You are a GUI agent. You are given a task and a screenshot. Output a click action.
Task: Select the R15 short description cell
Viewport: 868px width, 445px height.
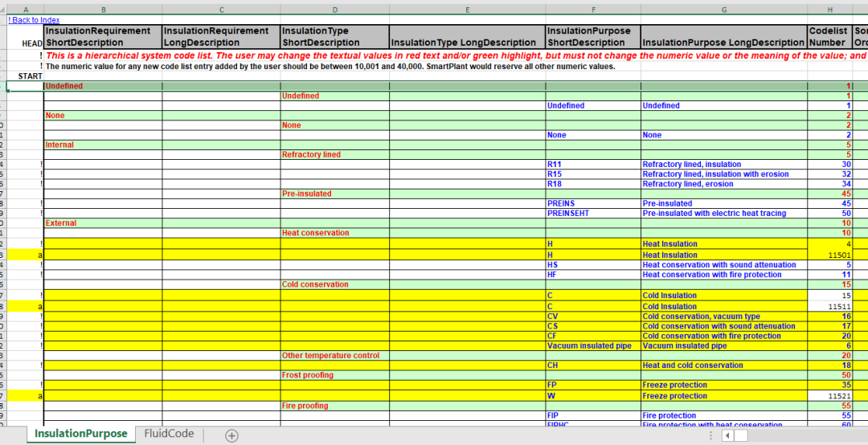pos(593,174)
